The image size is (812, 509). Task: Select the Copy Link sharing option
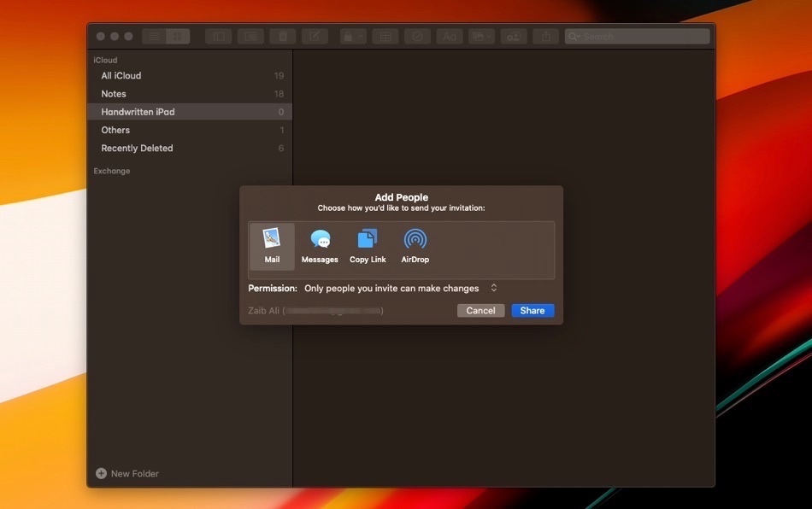coord(368,246)
